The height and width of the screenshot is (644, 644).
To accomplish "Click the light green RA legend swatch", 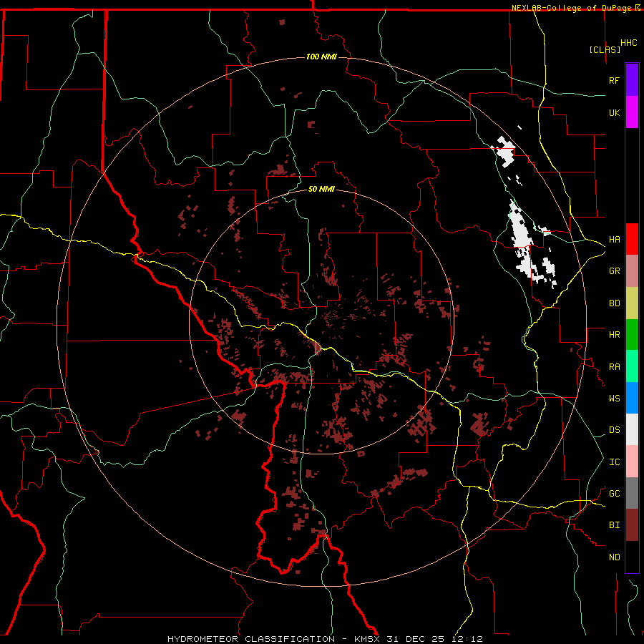I will coord(632,366).
